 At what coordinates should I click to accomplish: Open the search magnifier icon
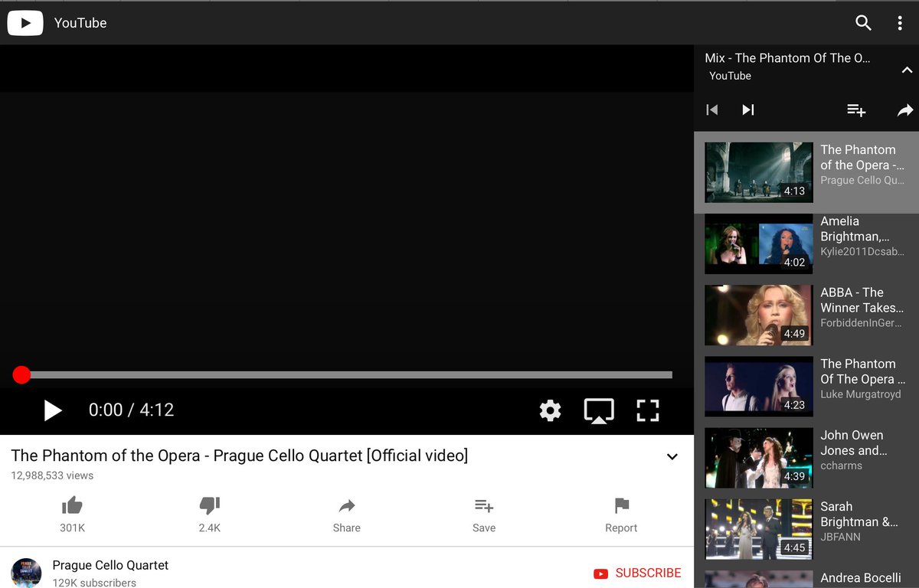click(863, 23)
